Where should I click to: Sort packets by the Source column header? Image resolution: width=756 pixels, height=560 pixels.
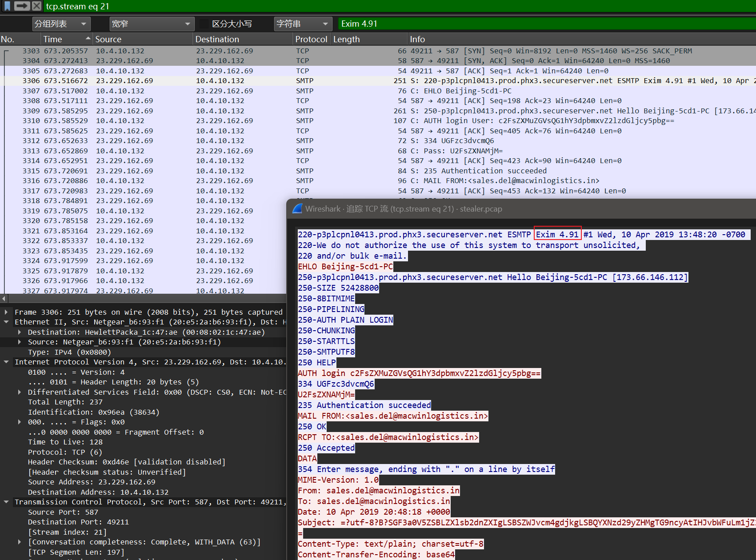[143, 39]
